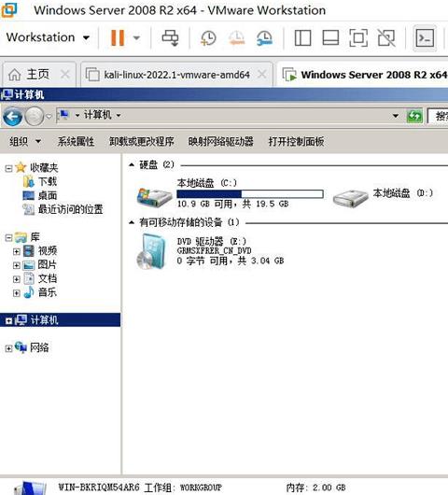The image size is (448, 495).
Task: Click 卸载或更改程序 in command bar
Action: (141, 141)
